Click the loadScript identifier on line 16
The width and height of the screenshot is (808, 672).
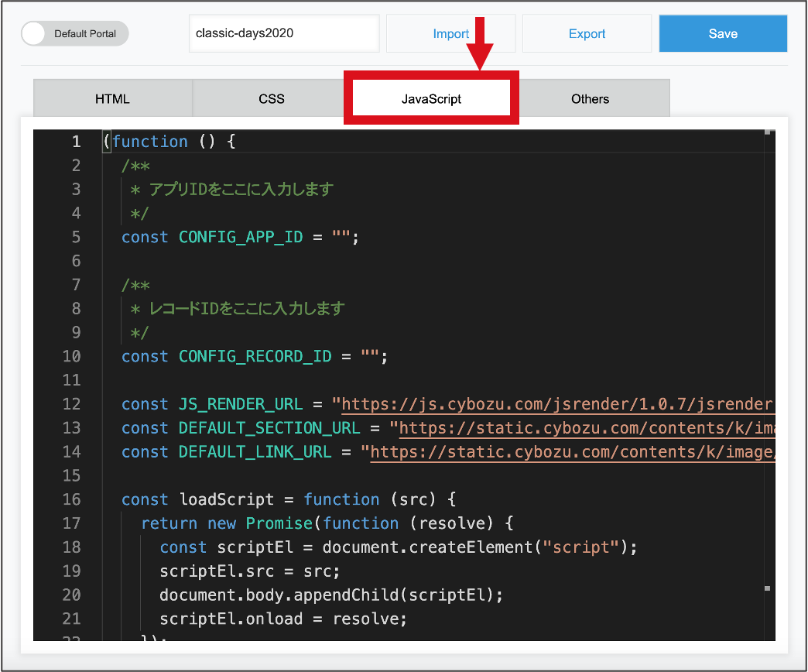226,499
